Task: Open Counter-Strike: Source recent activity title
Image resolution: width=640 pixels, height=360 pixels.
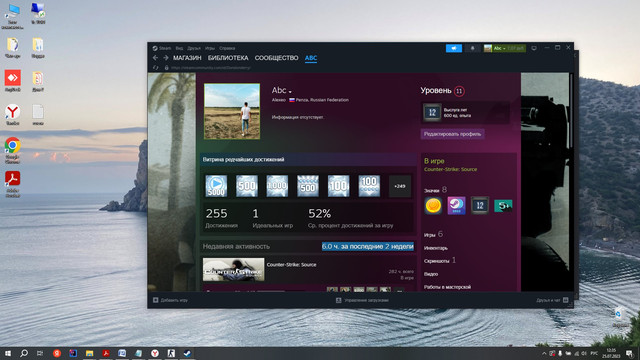Action: click(x=291, y=264)
